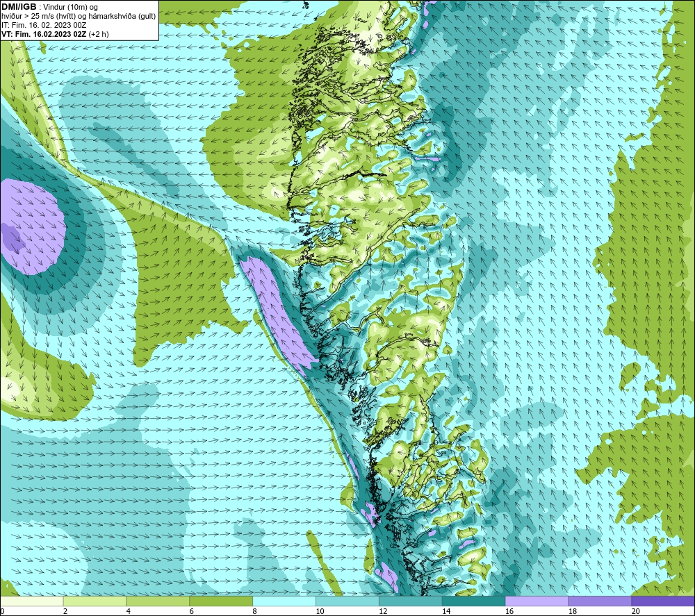Click the scale label "4"

(x=129, y=611)
